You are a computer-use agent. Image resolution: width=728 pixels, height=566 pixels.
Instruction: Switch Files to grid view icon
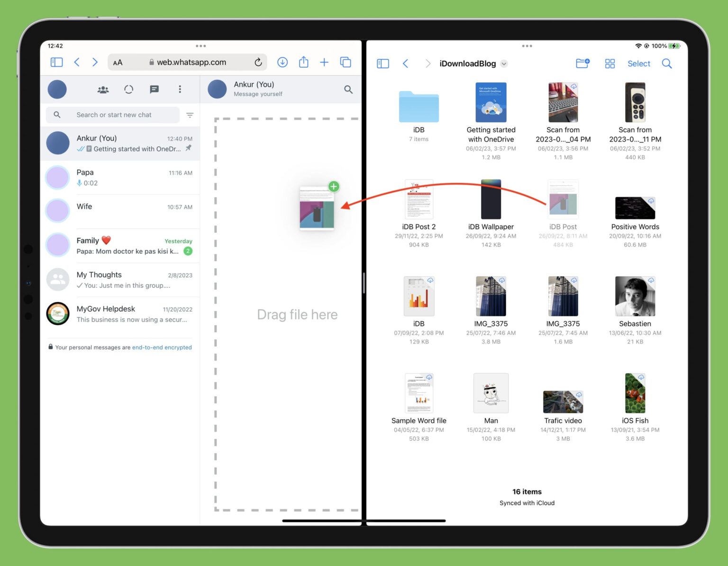coord(610,63)
